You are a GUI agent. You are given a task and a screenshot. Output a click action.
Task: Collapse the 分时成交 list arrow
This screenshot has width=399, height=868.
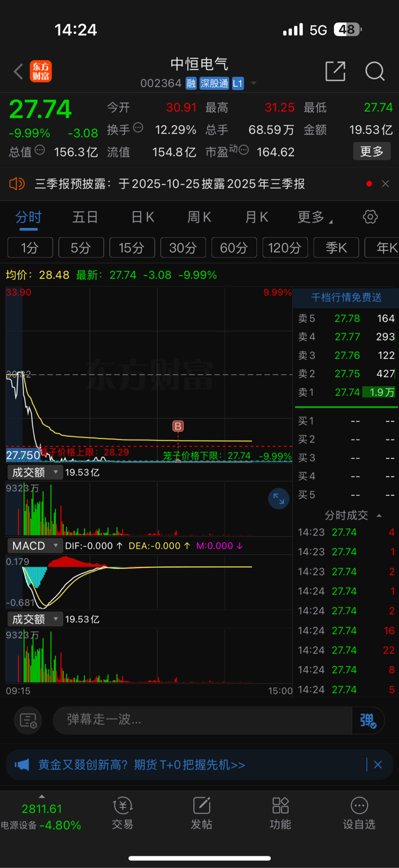pos(379,515)
